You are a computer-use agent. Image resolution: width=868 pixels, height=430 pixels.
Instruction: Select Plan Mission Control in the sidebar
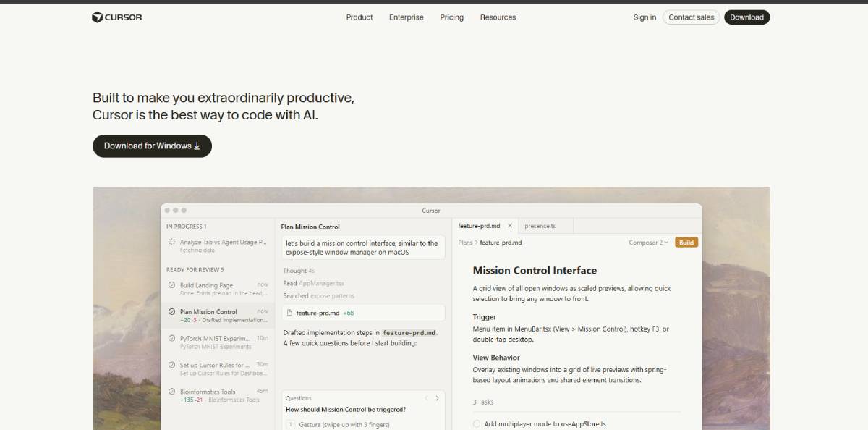click(218, 316)
